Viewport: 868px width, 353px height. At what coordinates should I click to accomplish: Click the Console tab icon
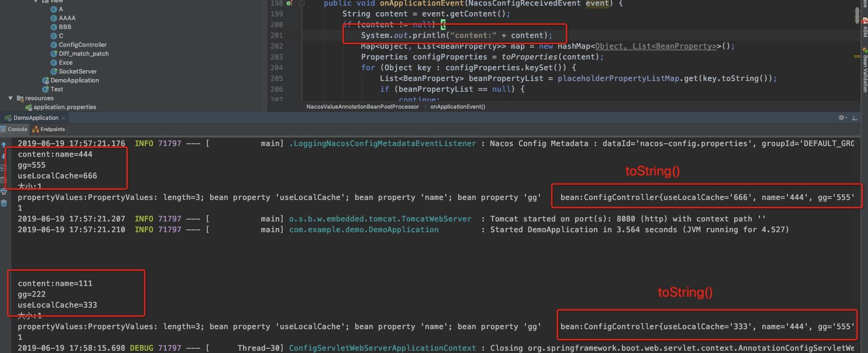pos(3,129)
